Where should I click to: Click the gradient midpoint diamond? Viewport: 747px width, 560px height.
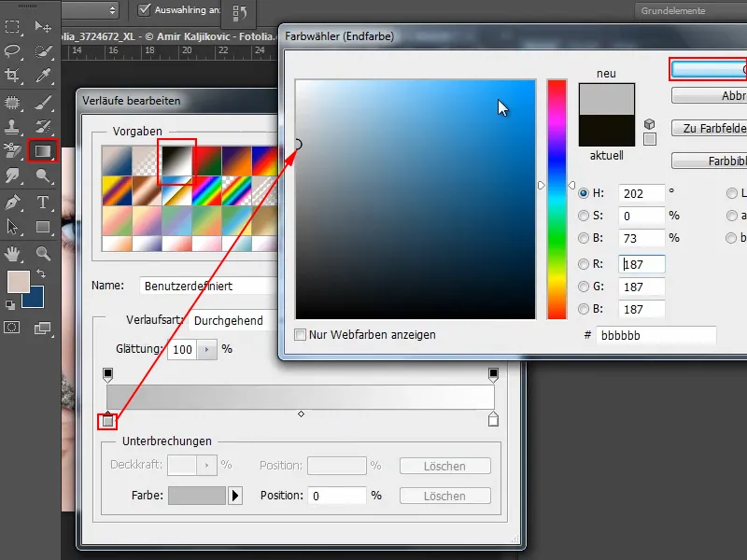click(x=301, y=413)
